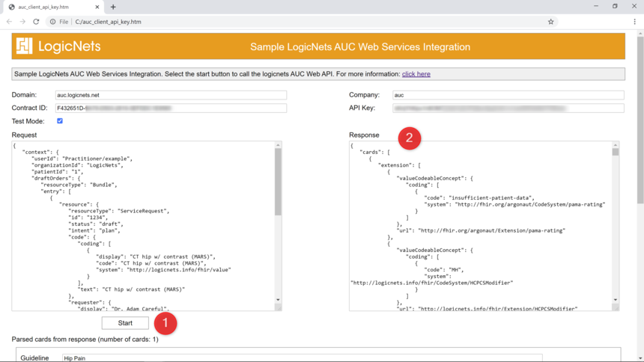Viewport: 644px width, 362px height.
Task: Click the '"status": "draft"' line in Request
Action: [96, 224]
